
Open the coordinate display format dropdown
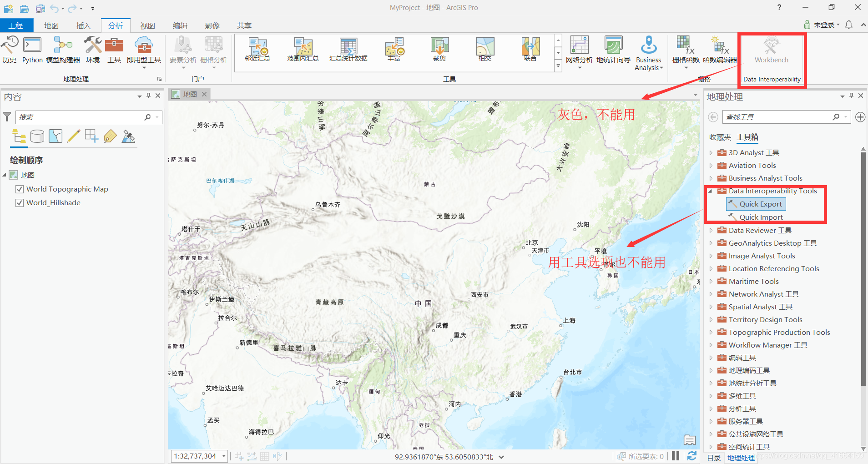(501, 457)
